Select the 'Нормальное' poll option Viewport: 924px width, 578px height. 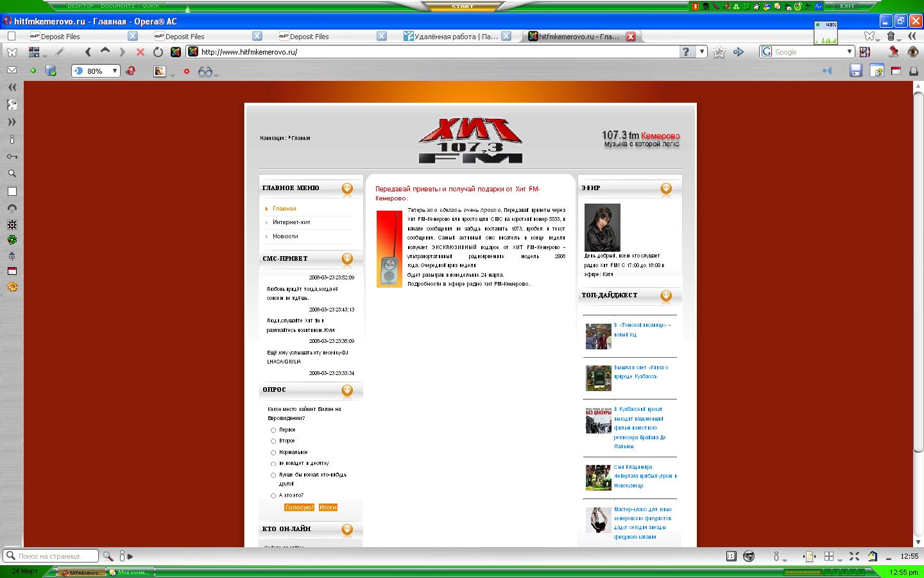[x=273, y=453]
